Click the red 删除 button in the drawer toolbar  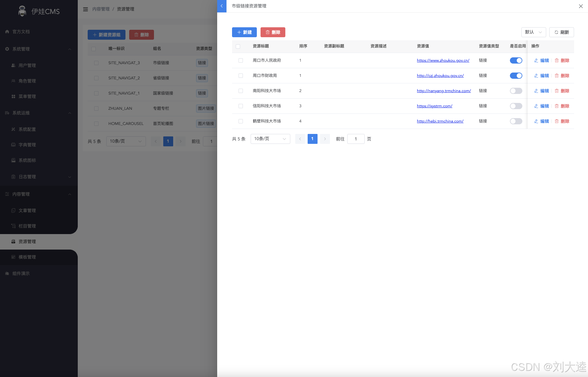[x=273, y=32]
